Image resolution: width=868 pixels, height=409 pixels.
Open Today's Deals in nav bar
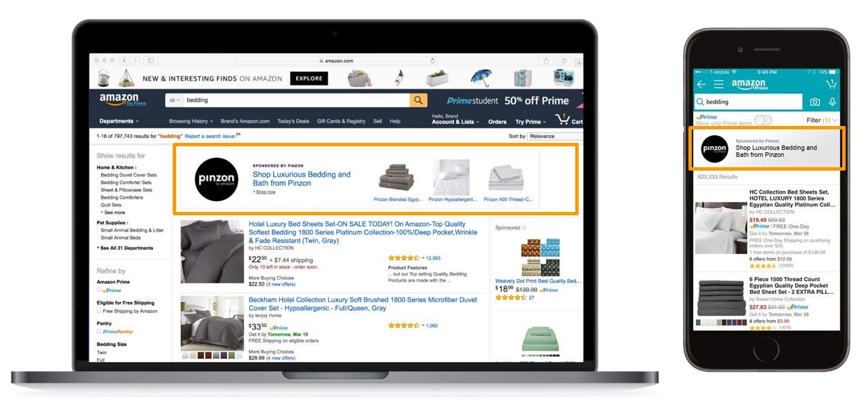[293, 121]
